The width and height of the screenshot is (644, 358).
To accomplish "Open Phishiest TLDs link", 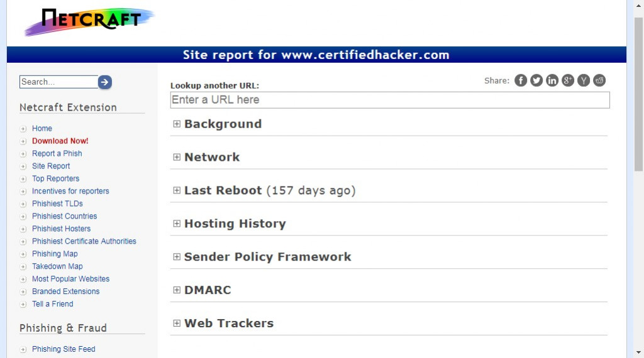I will point(57,203).
